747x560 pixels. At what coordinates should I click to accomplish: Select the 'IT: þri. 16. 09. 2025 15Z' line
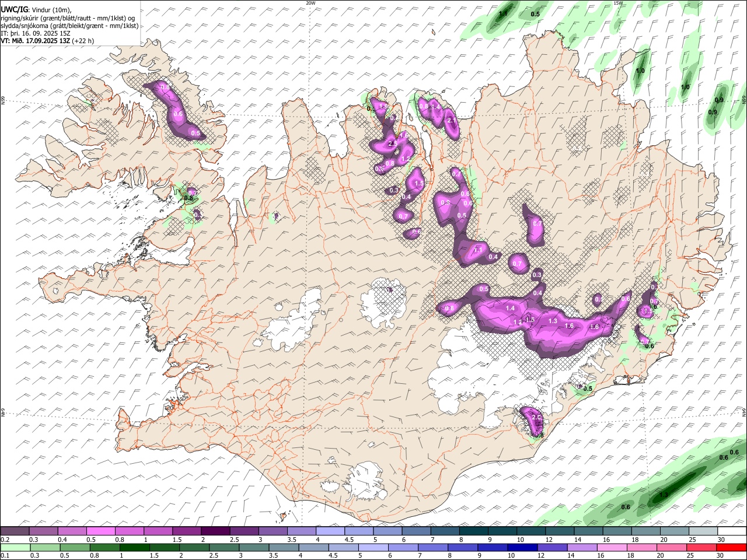[36, 33]
